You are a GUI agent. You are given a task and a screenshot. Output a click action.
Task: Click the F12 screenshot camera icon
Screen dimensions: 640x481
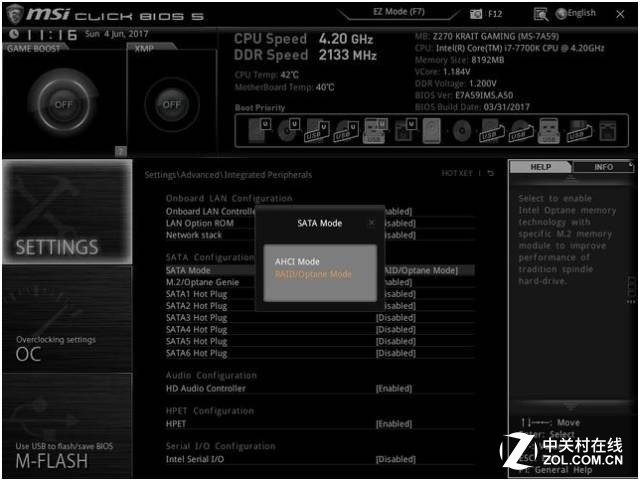coord(476,14)
